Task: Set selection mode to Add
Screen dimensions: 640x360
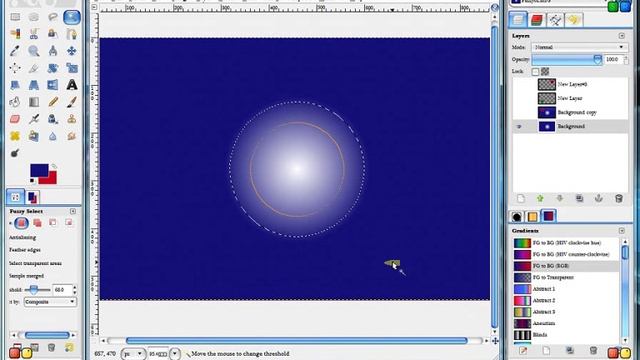Action: coord(38,223)
